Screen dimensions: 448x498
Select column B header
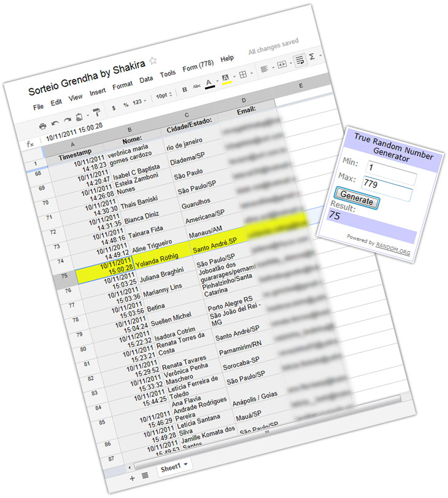pyautogui.click(x=129, y=130)
